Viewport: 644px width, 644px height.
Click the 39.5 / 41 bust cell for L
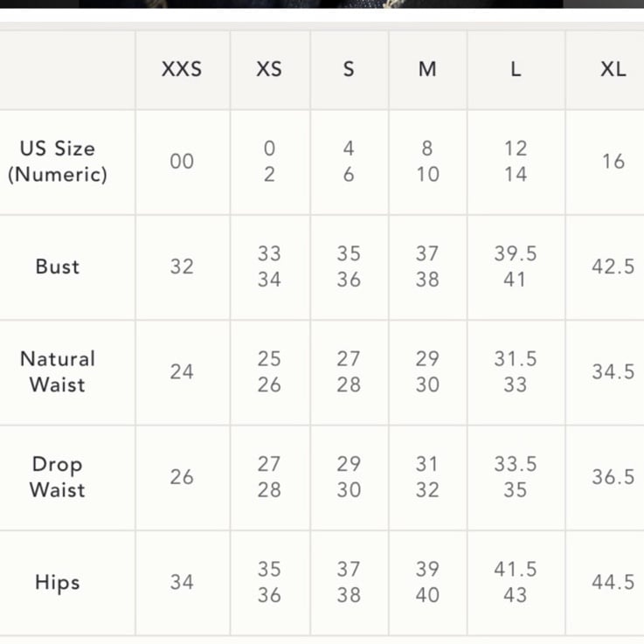(x=516, y=267)
